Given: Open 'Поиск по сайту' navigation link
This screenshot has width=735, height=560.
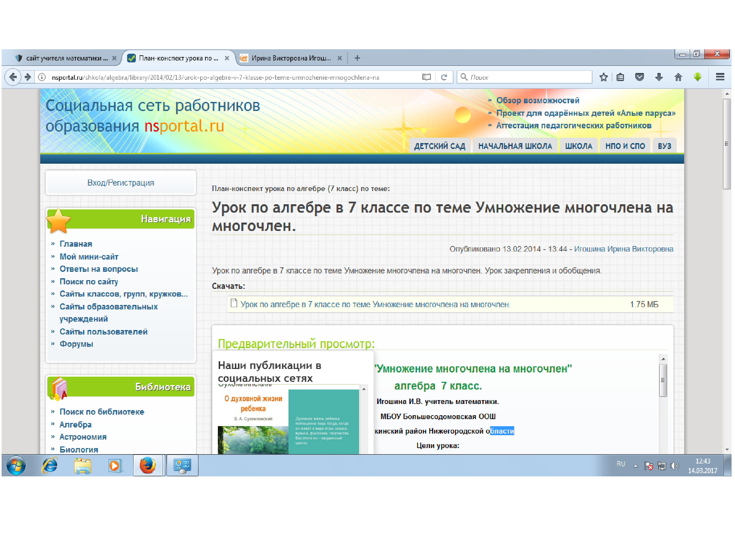Looking at the screenshot, I should point(89,282).
